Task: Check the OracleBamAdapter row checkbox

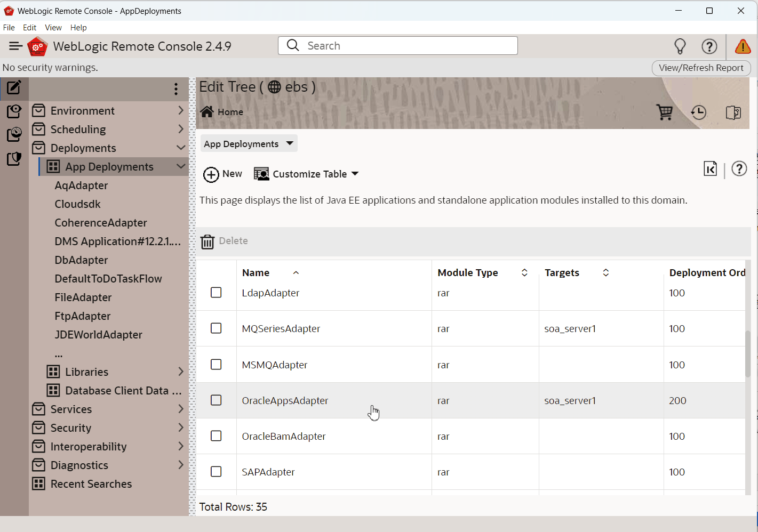Action: click(x=216, y=436)
